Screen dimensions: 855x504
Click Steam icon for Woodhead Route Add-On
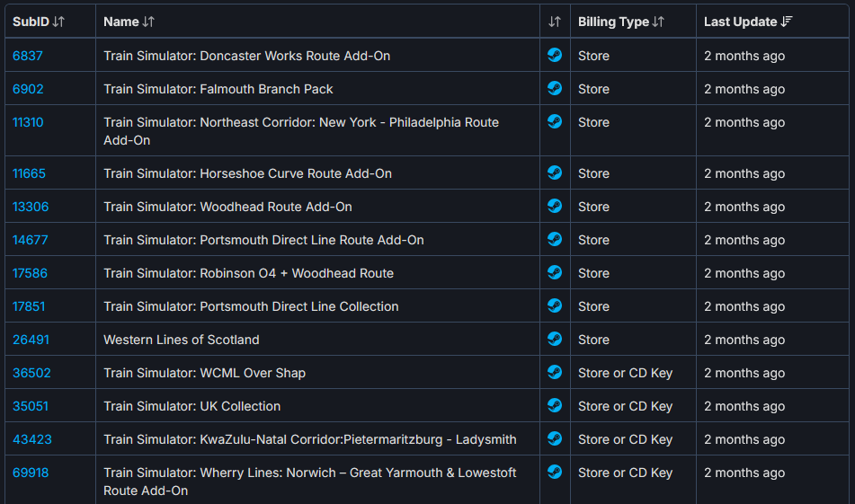coord(555,206)
